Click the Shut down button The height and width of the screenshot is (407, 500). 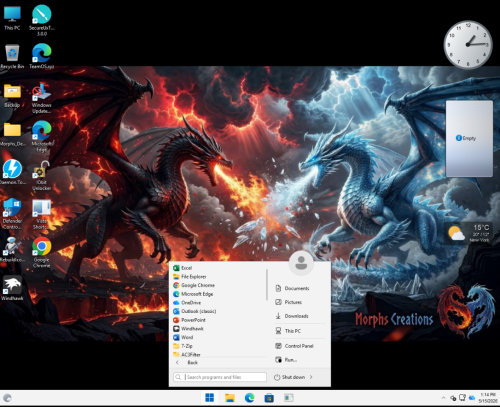click(x=289, y=377)
